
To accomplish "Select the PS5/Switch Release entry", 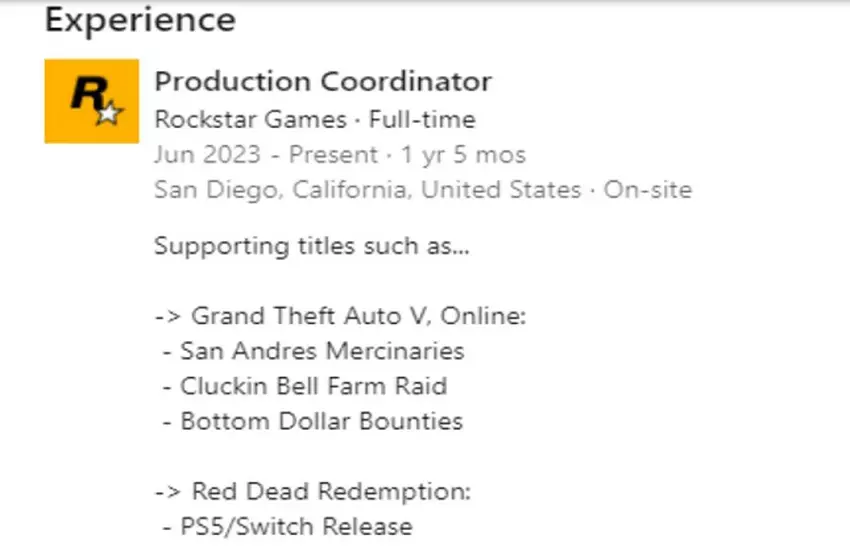I will click(295, 527).
